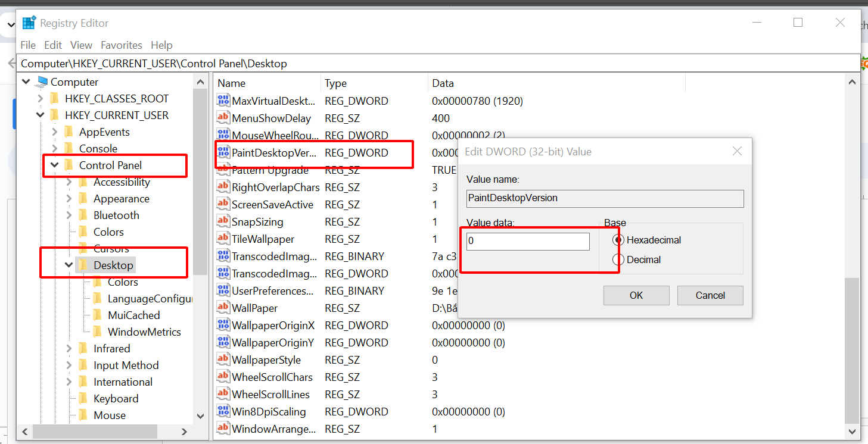Click the MaxVirtualDeskt... DWORD value icon

[223, 101]
